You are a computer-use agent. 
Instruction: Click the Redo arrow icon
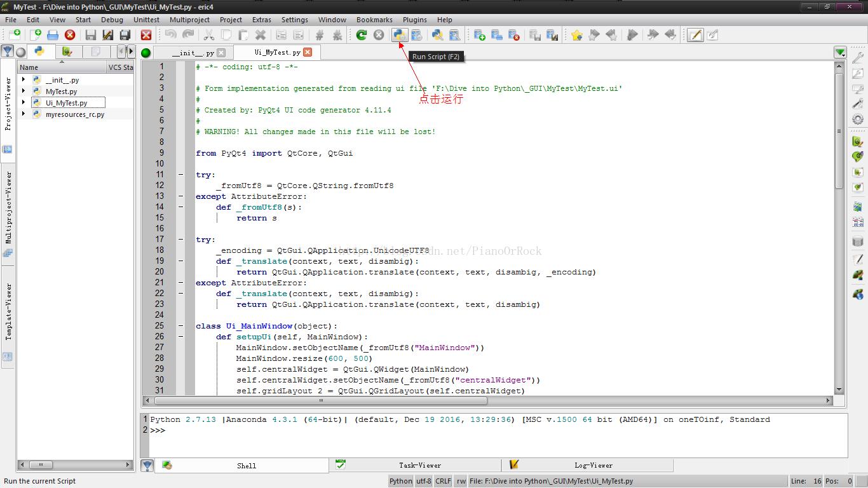pyautogui.click(x=188, y=35)
